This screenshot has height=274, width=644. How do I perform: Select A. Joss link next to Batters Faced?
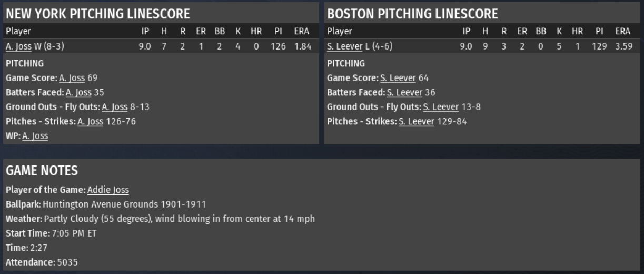pos(78,93)
